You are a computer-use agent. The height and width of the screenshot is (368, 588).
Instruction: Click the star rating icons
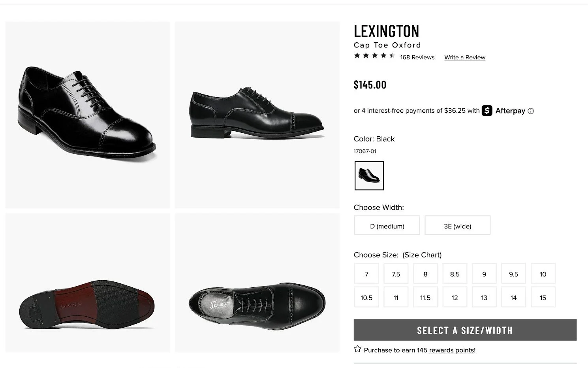click(x=374, y=56)
